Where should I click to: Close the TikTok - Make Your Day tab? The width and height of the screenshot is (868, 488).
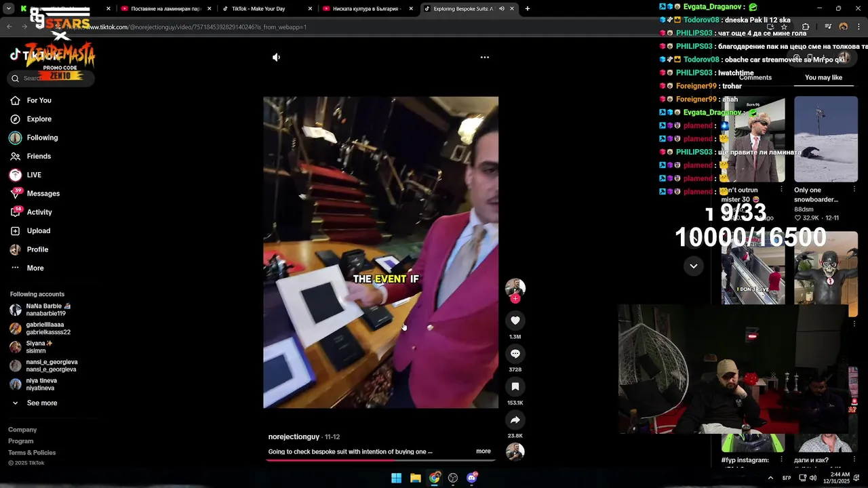point(311,9)
